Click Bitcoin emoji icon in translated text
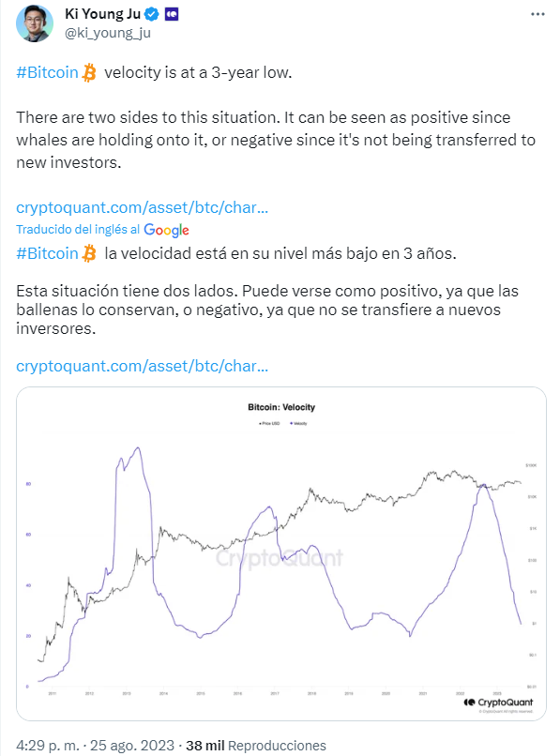Viewport: 560px width, 756px height. (89, 253)
